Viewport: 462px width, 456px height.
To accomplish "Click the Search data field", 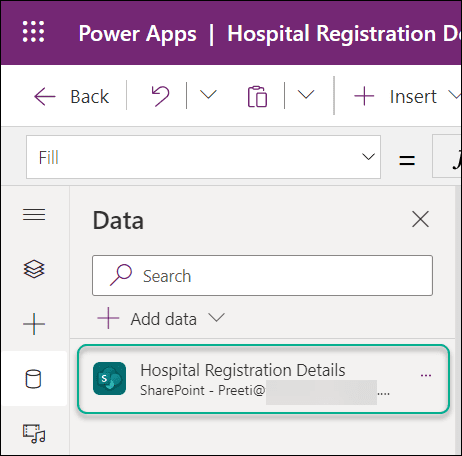I will [x=262, y=276].
